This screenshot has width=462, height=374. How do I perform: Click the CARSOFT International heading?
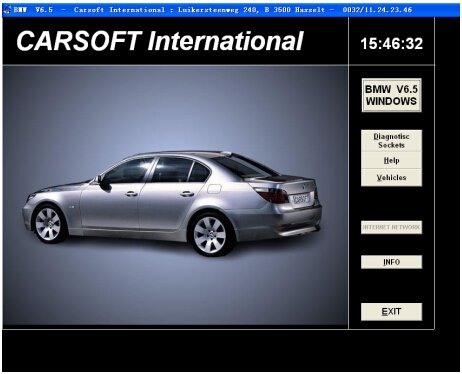point(160,41)
